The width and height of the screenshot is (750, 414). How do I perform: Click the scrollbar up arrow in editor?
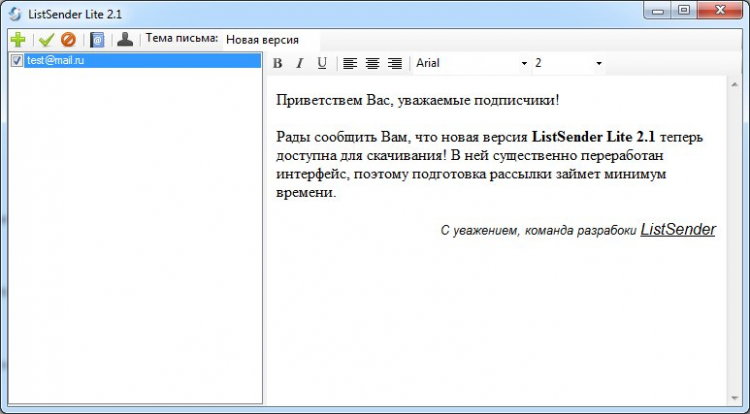[735, 85]
